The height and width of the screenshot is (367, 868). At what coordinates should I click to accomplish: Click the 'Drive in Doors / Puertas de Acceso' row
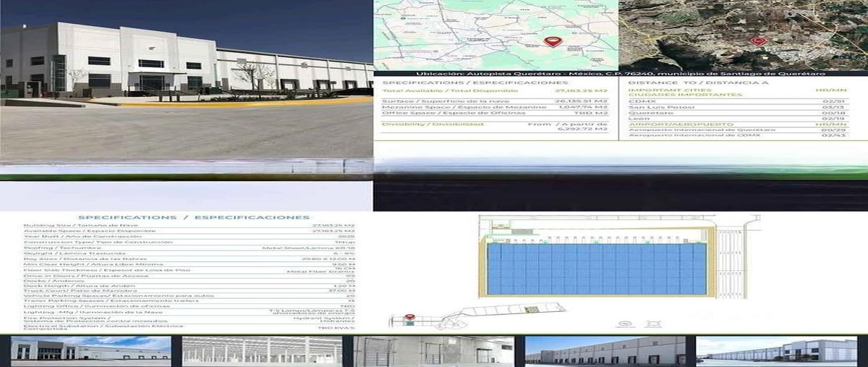190,276
